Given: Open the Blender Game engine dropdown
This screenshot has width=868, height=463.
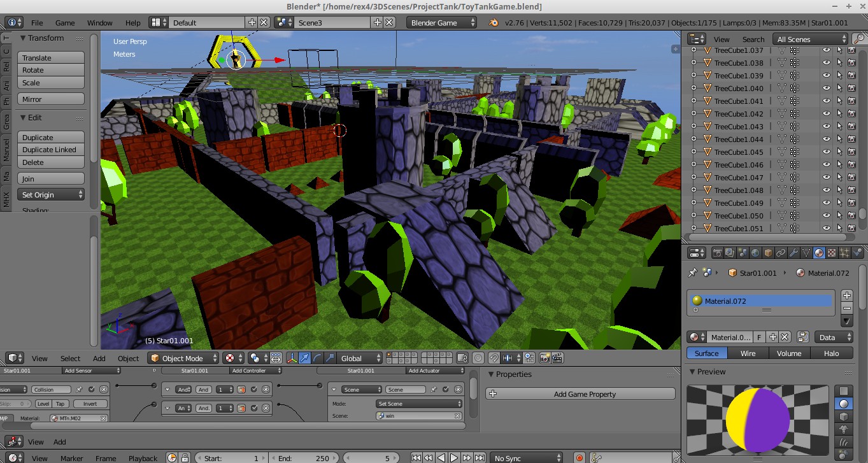Looking at the screenshot, I should click(442, 22).
